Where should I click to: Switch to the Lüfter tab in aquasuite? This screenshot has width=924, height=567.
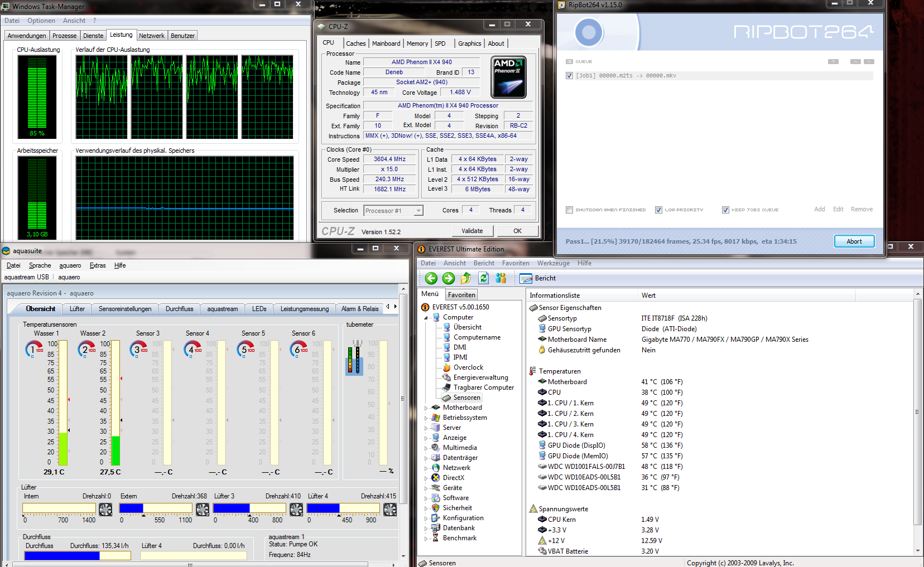click(78, 309)
